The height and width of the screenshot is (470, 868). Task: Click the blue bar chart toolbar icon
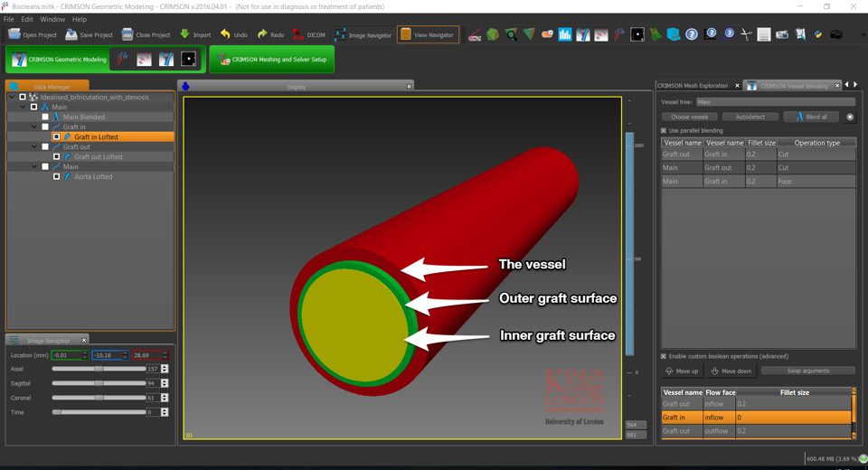(x=565, y=34)
